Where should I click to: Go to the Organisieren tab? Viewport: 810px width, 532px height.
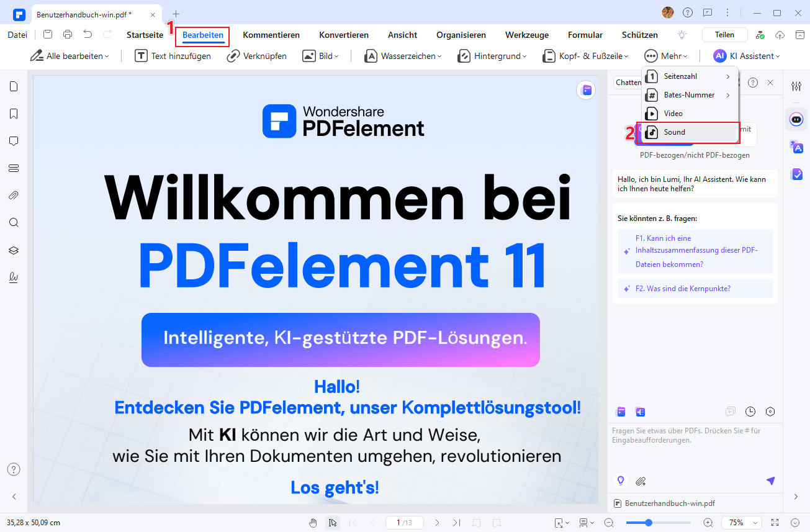pyautogui.click(x=461, y=35)
